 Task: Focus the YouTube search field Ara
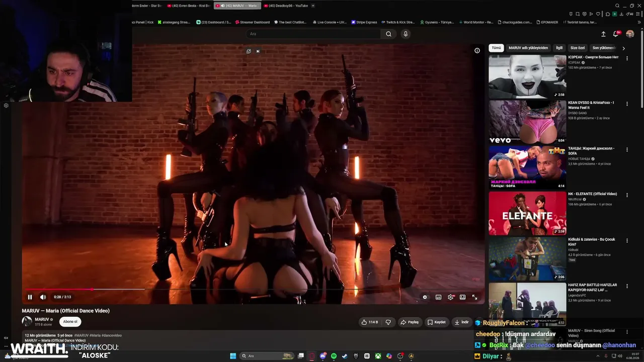(x=313, y=34)
